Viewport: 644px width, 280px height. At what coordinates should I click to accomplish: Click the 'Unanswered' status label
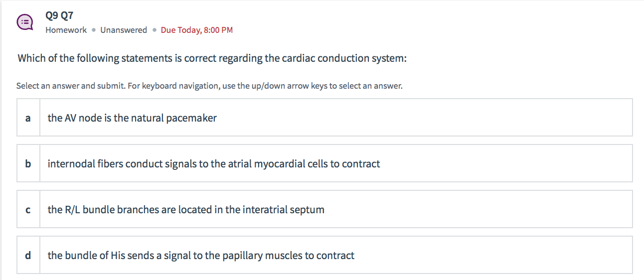tap(124, 30)
